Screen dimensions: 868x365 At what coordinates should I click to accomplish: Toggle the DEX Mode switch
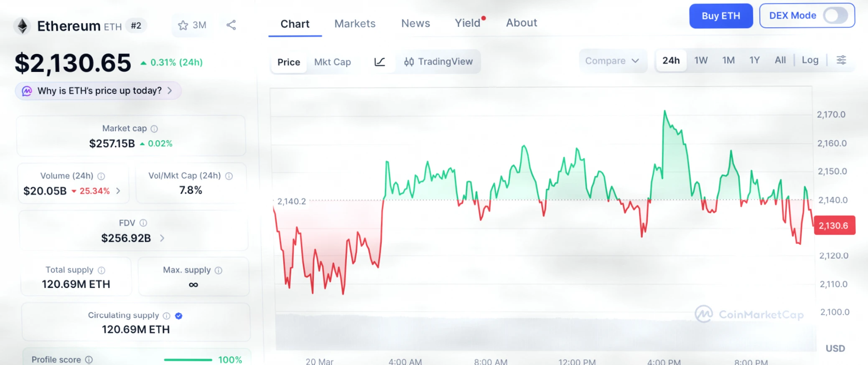click(x=835, y=16)
